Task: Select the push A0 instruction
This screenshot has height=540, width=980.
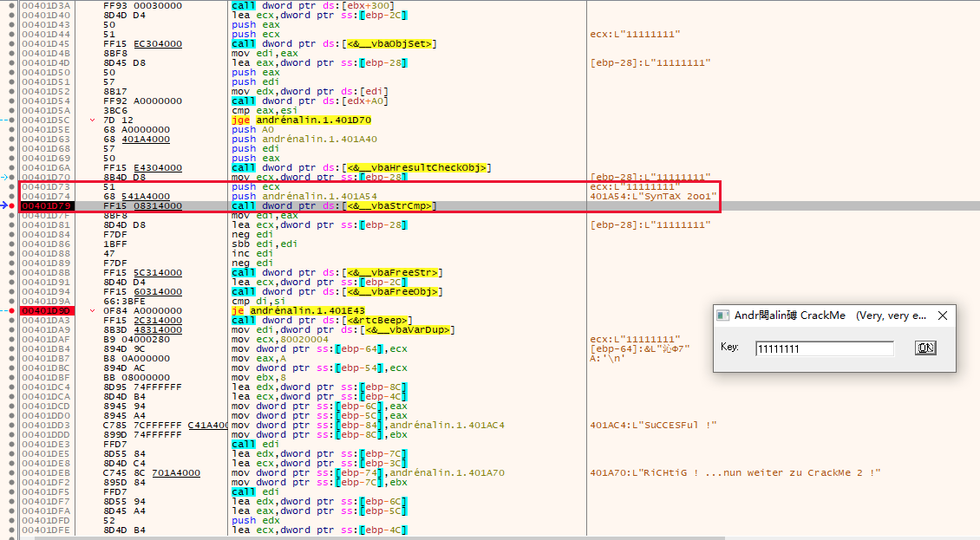Action: (x=252, y=129)
